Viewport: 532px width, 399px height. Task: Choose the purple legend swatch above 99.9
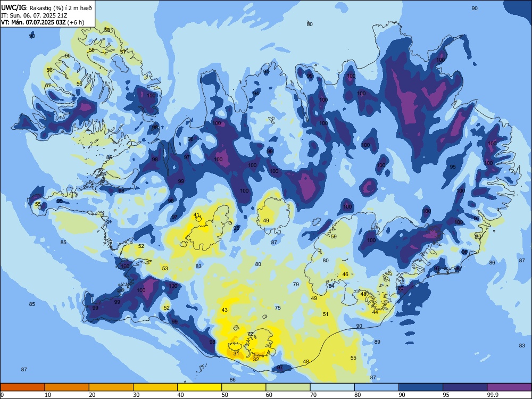click(x=509, y=387)
